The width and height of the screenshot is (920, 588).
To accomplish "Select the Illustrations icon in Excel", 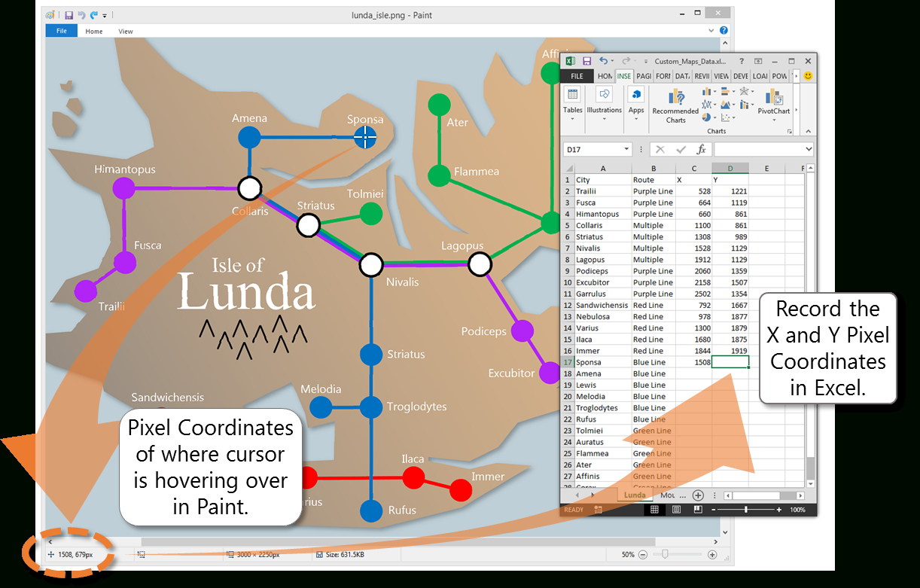I will click(x=604, y=96).
